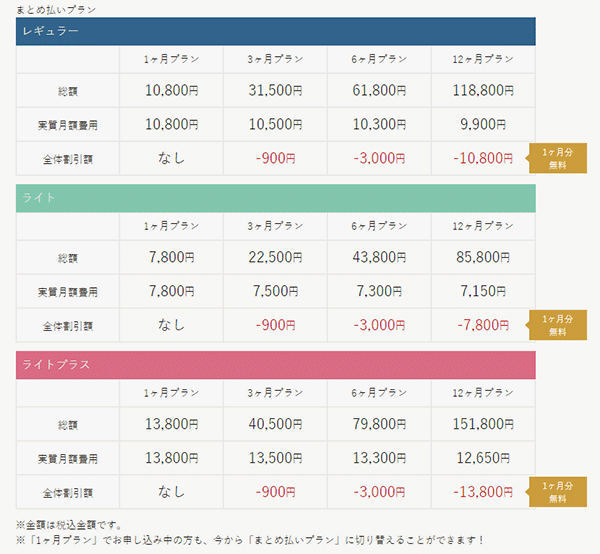This screenshot has width=600, height=554.
Task: Click the 7,300円 monthly cost cell
Action: point(379,291)
